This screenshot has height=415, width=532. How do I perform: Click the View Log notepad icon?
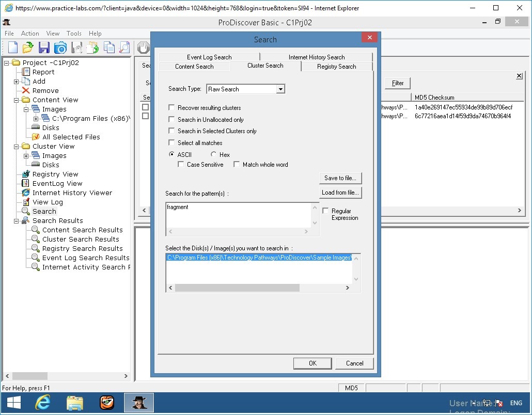pyautogui.click(x=26, y=202)
